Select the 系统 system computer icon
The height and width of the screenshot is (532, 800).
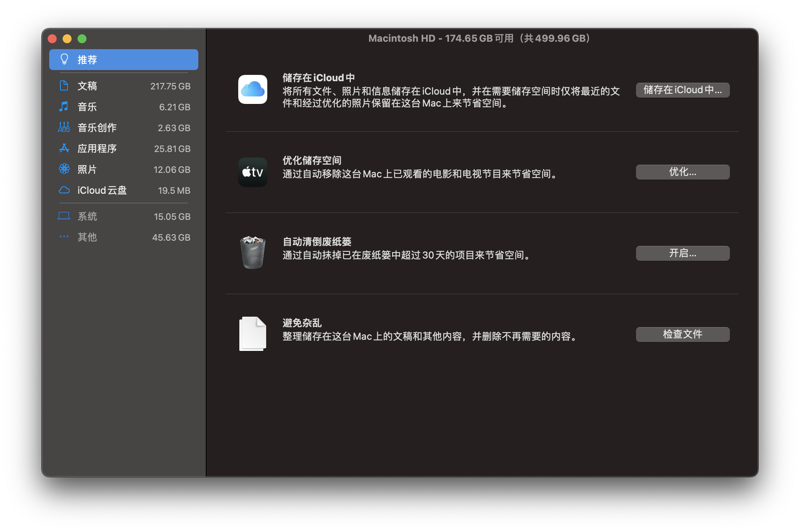coord(64,216)
